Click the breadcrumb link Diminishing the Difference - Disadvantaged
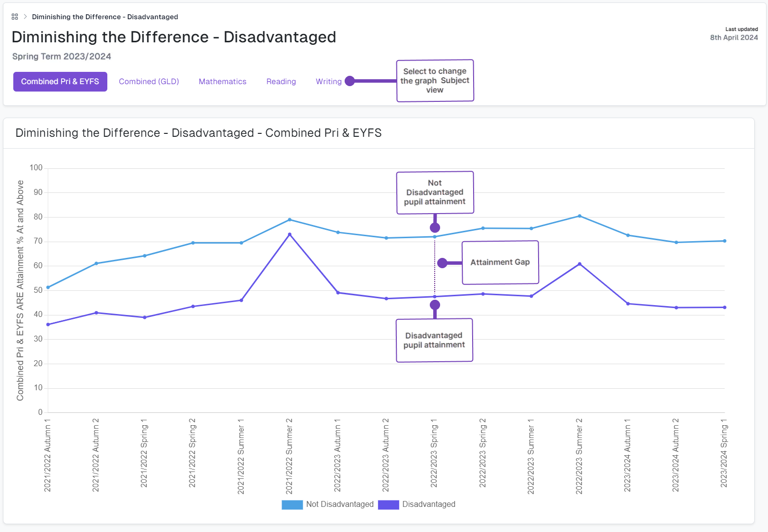 point(105,17)
